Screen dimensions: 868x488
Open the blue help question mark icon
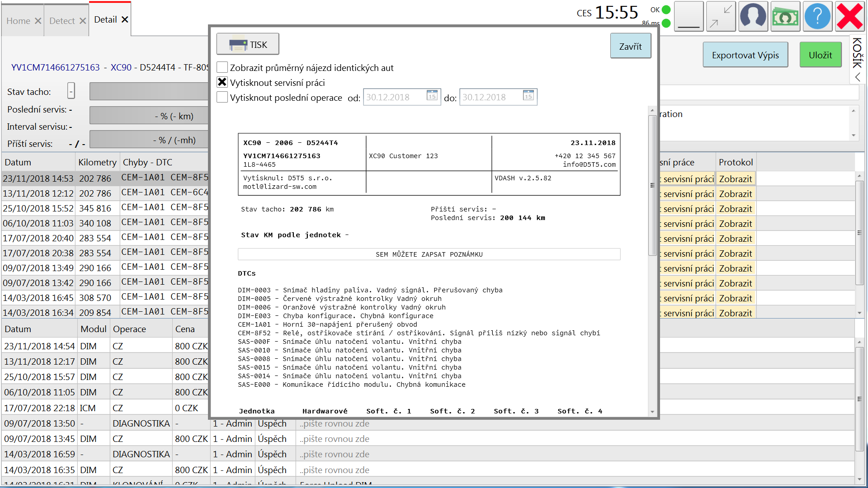pos(817,17)
